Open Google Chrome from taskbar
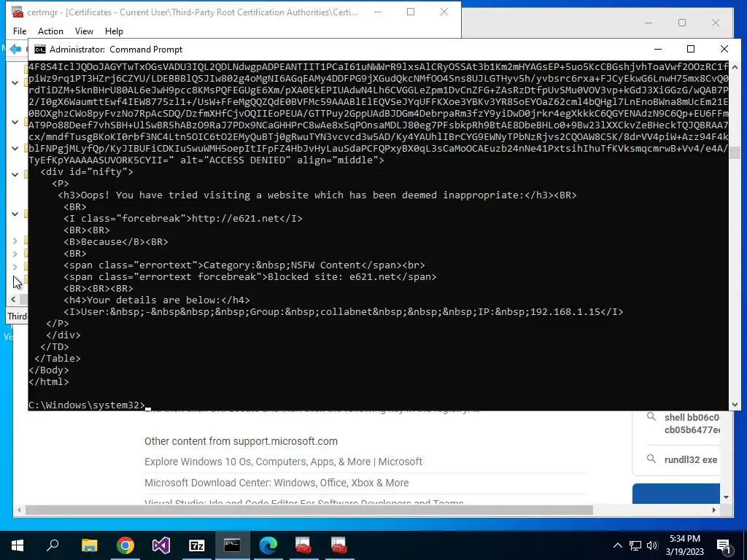Screen dimensions: 747x560 pos(125,545)
